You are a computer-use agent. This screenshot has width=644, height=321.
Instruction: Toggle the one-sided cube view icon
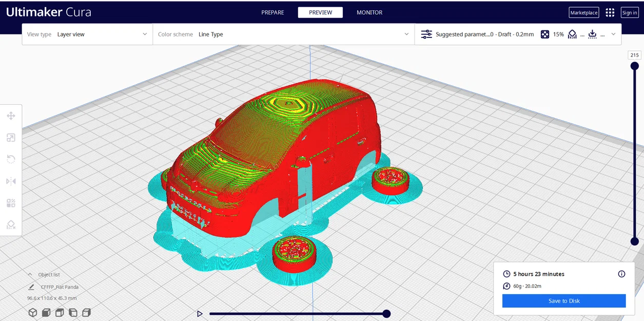tap(59, 312)
